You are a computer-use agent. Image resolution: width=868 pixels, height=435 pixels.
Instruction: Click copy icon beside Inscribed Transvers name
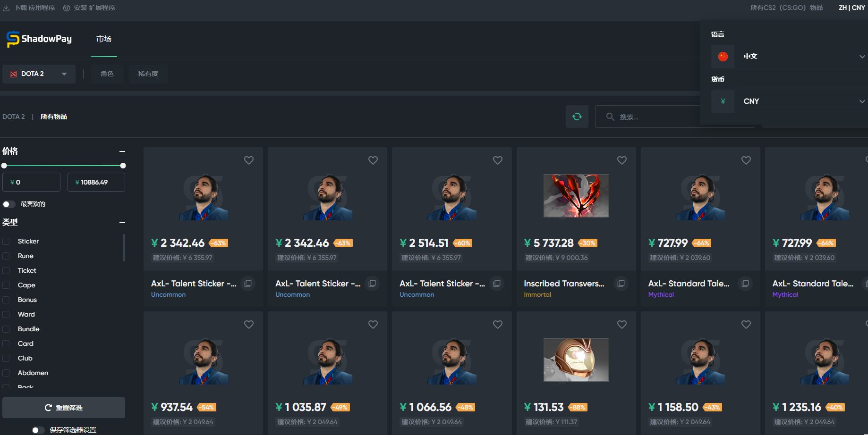(621, 284)
